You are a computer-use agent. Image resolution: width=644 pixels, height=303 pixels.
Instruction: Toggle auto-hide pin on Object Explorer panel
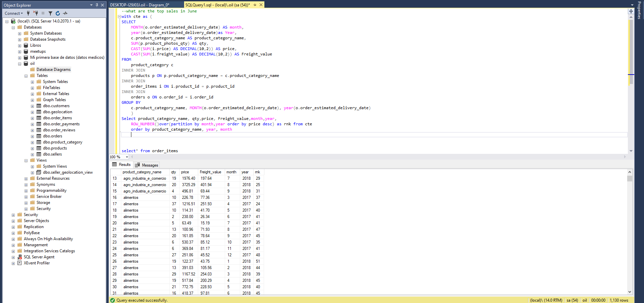coord(97,5)
